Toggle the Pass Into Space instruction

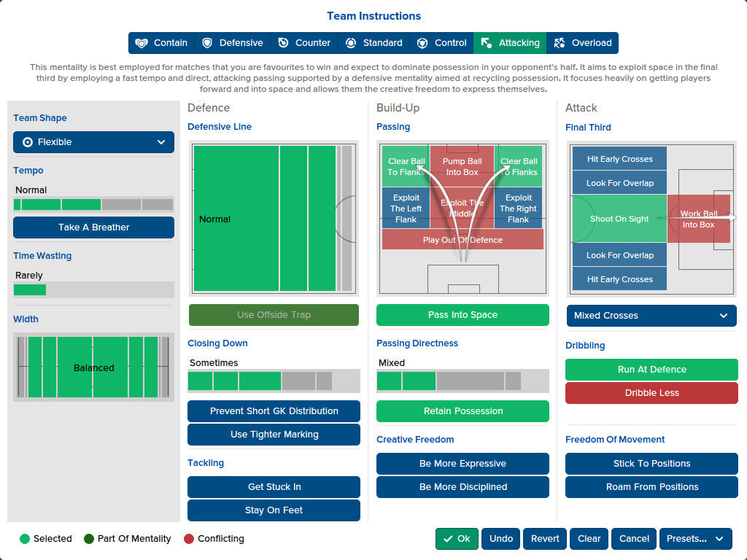(462, 315)
